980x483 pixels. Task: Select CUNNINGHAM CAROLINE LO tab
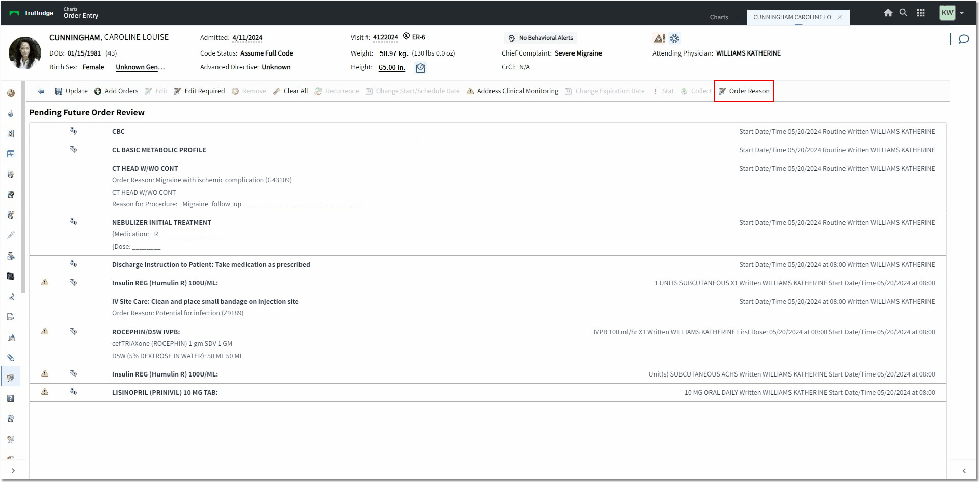pos(792,17)
